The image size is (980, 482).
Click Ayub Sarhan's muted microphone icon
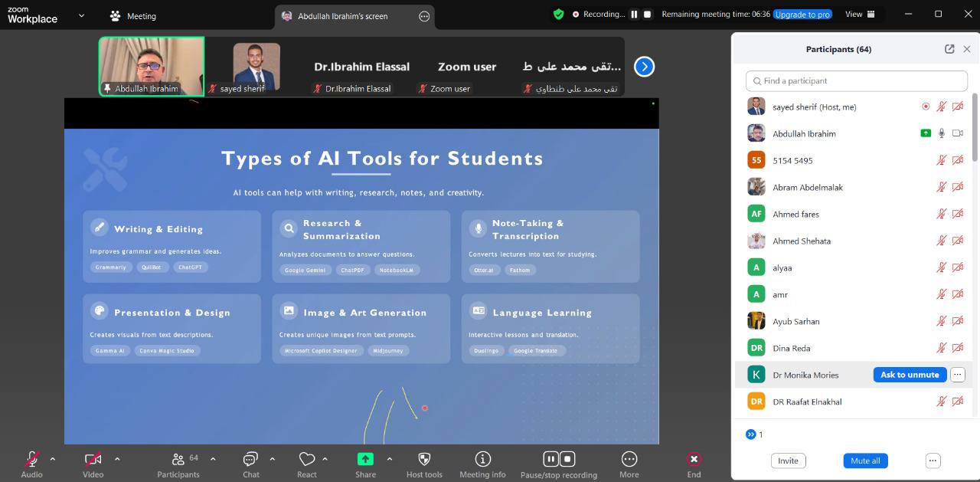(942, 321)
